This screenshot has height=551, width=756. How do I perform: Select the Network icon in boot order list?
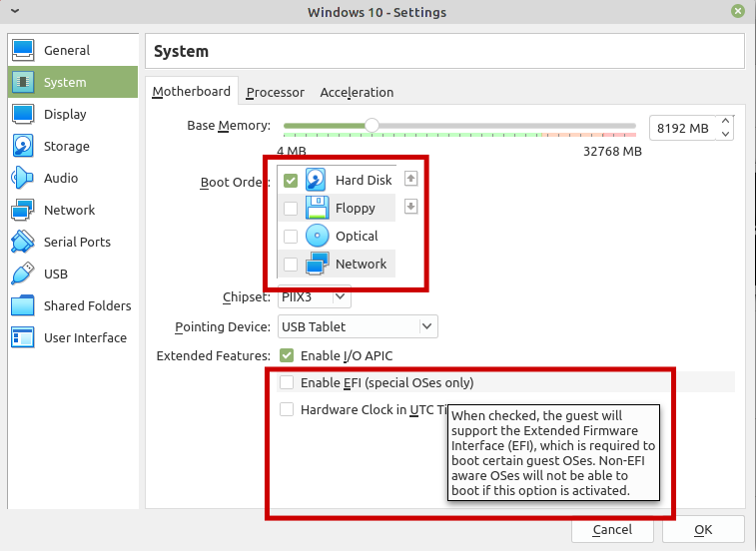(x=317, y=264)
